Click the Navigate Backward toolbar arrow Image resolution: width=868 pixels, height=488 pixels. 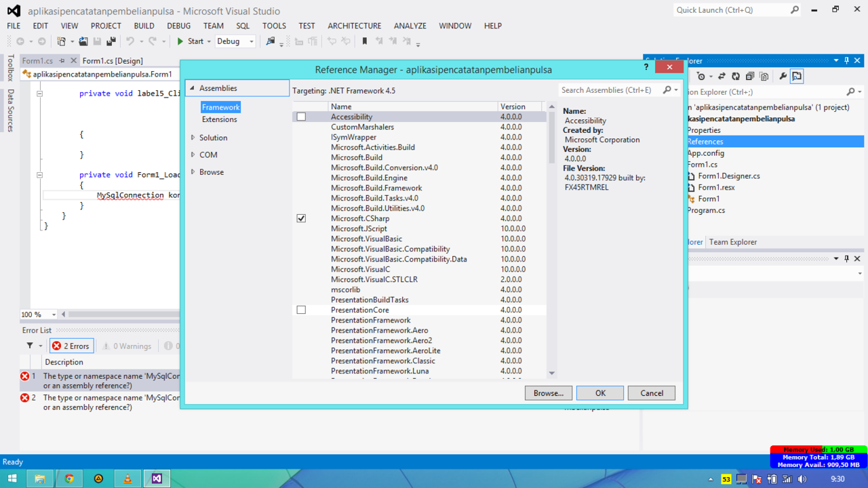tap(20, 41)
